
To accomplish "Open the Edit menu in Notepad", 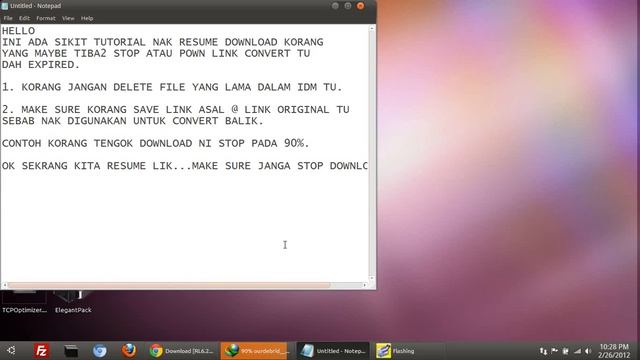I will (x=24, y=18).
